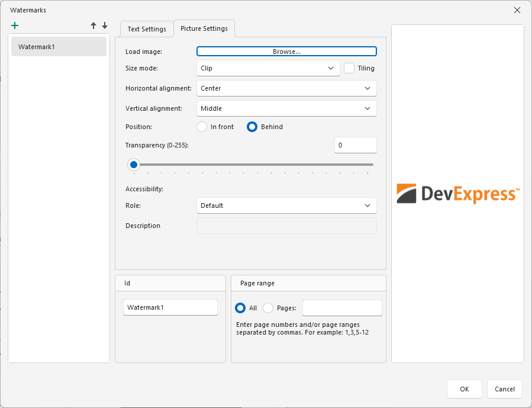This screenshot has height=408, width=532.
Task: Switch to the Text Settings tab
Action: pos(146,28)
